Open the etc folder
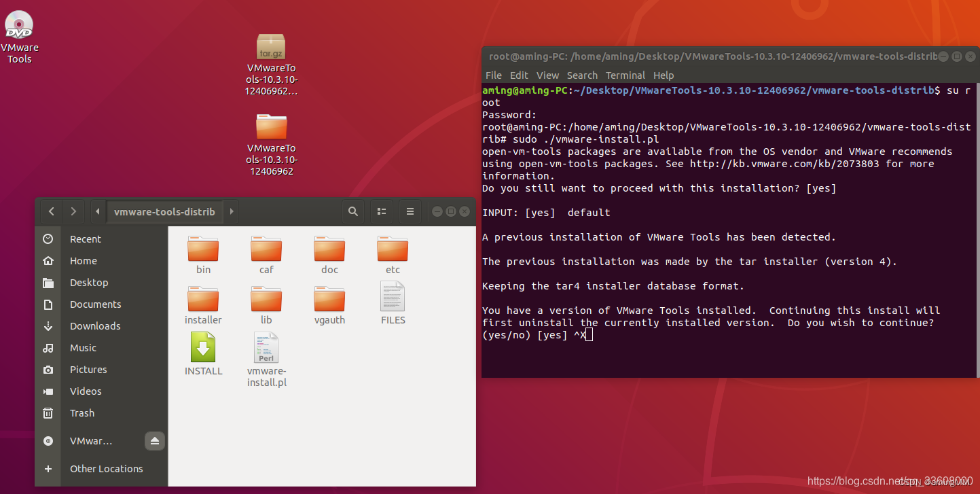The image size is (980, 494). pos(393,255)
